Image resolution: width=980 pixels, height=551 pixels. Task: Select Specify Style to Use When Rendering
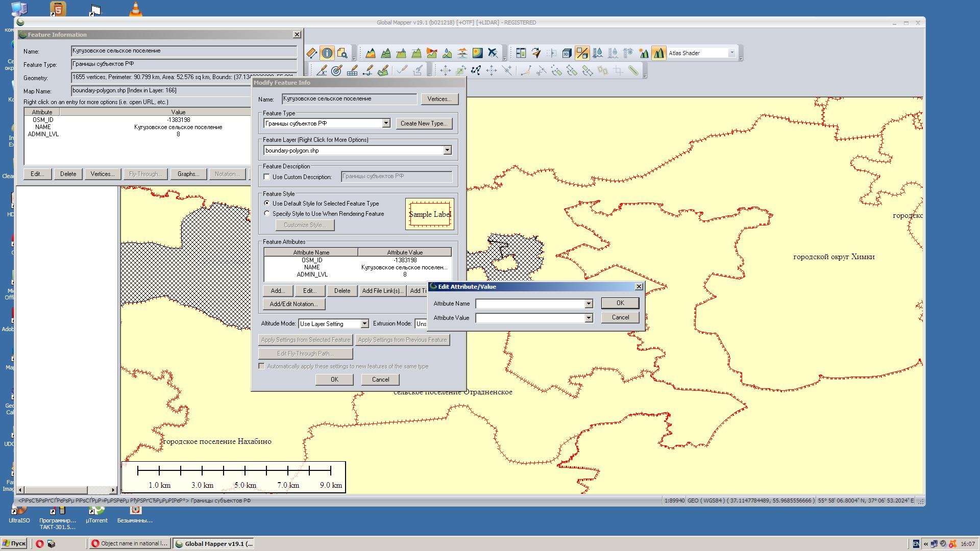click(266, 214)
